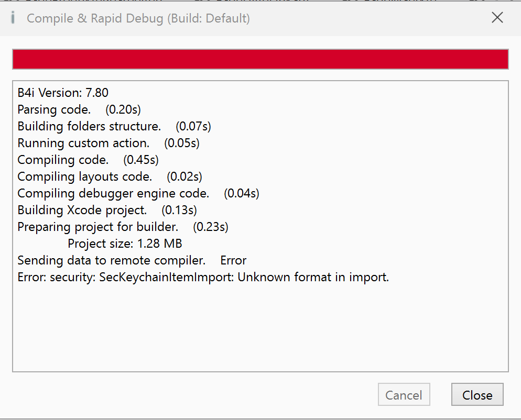Viewport: 521px width, 420px height.
Task: Click the Compiling code. (0.45s) line
Action: [x=88, y=160]
